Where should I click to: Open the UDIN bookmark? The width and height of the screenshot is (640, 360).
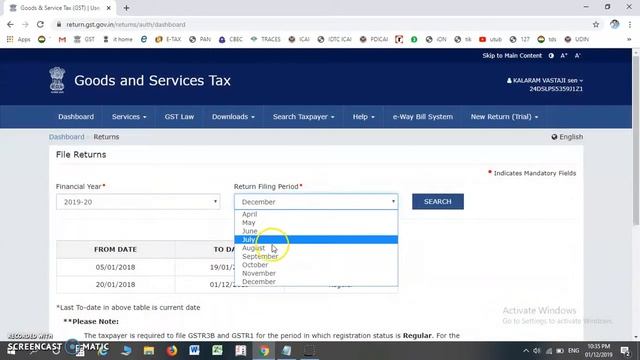tap(576, 39)
